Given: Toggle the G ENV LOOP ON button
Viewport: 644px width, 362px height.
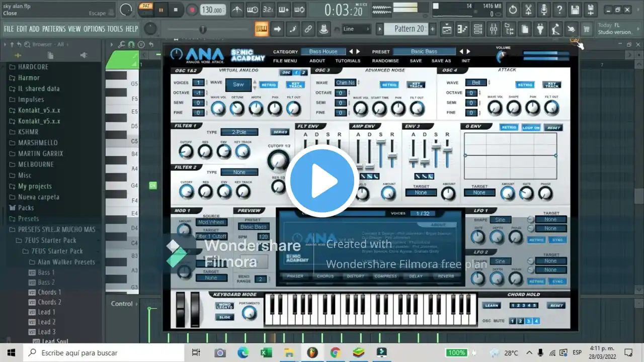Looking at the screenshot, I should pyautogui.click(x=531, y=128).
